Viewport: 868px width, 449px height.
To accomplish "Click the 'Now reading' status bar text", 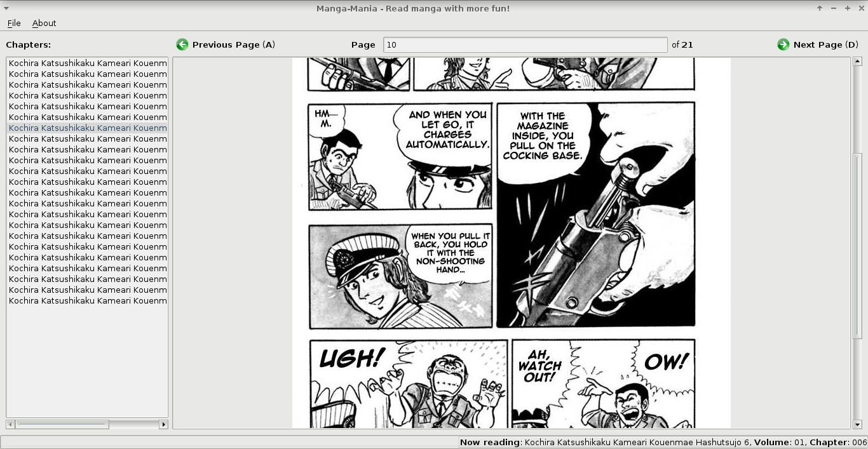I will [x=663, y=442].
